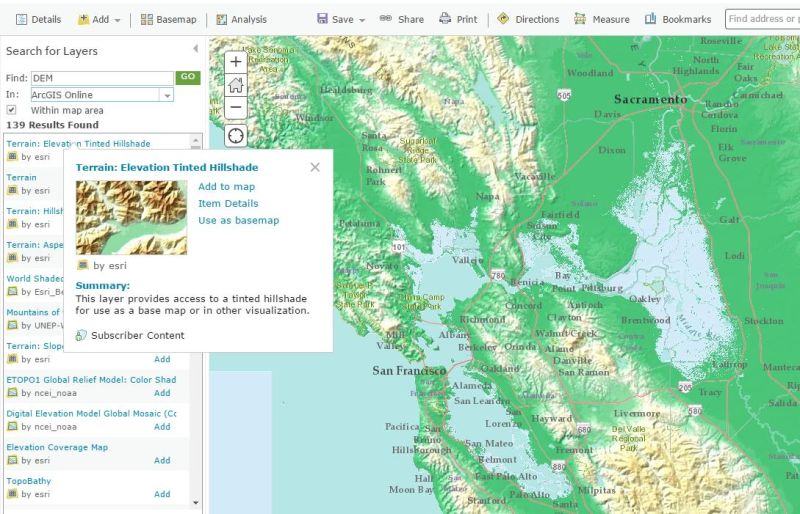This screenshot has height=514, width=800.
Task: Click the San Francisco label on map
Action: 409,371
